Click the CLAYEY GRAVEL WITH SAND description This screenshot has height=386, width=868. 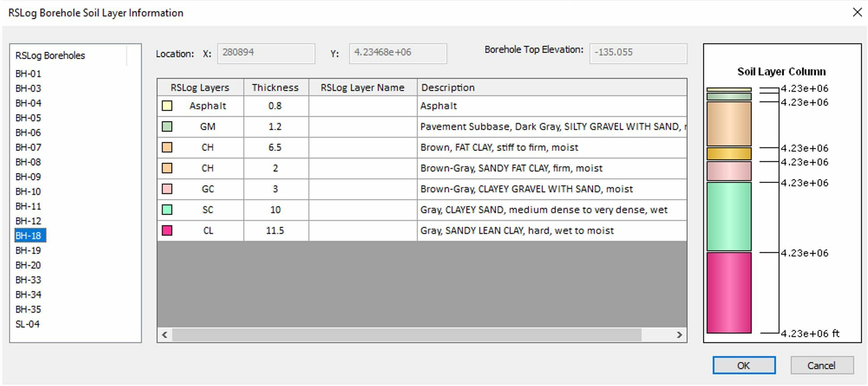[x=552, y=189]
